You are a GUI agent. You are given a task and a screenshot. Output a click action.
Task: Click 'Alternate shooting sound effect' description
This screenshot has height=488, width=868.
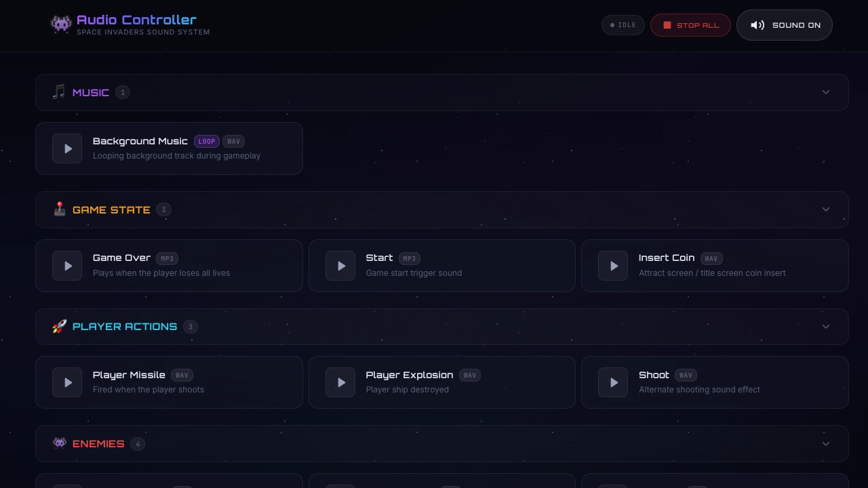tap(699, 390)
